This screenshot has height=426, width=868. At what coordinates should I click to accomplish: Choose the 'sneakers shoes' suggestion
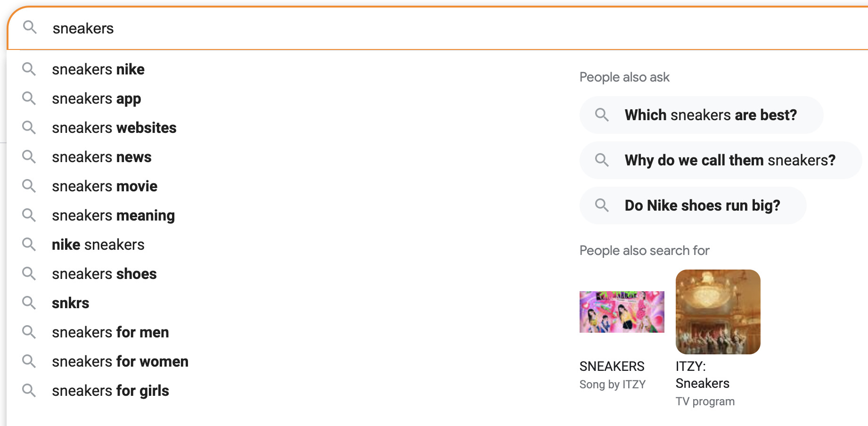click(x=104, y=274)
